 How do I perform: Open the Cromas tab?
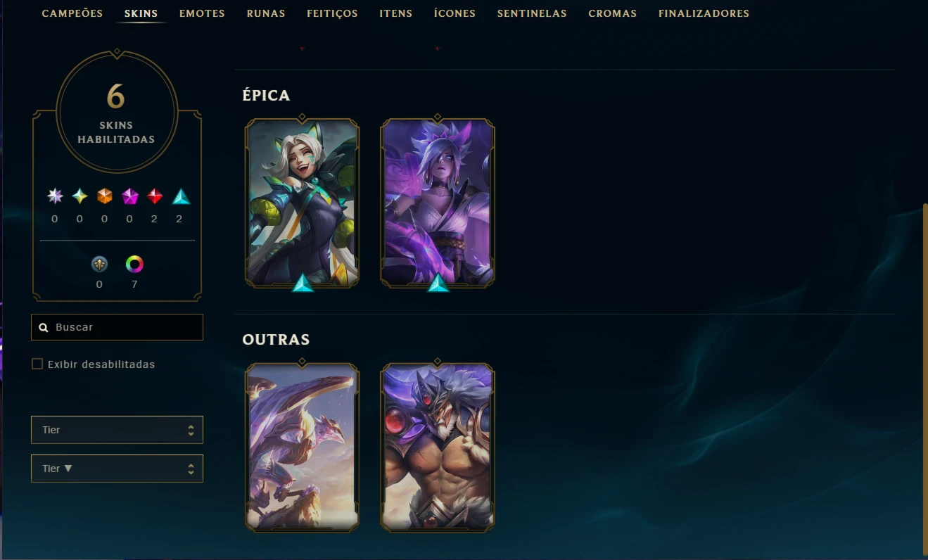[613, 13]
